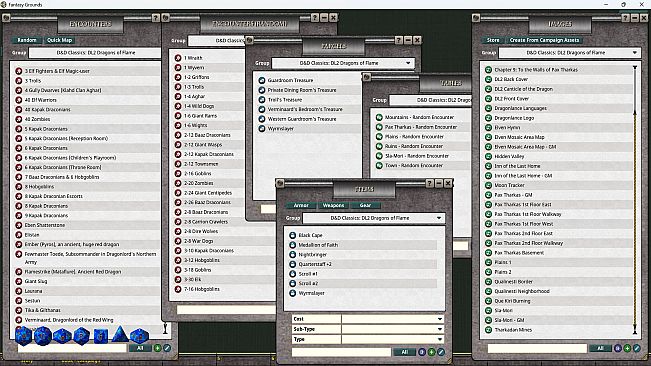Select Wyrmslayer in the Items list
651x366 pixels.
[311, 293]
